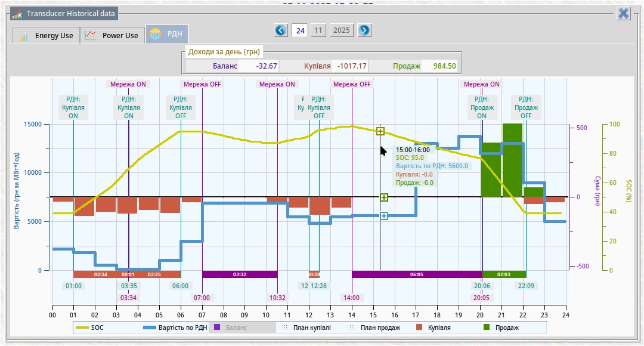Image resolution: width=644 pixels, height=346 pixels.
Task: Toggle SOC series in the legend
Action: [90, 328]
